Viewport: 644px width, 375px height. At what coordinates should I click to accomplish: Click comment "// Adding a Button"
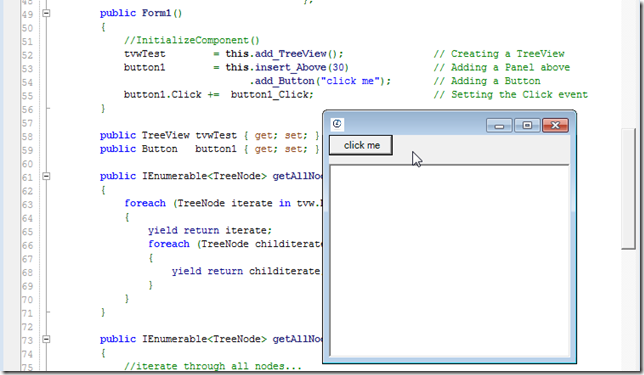[x=487, y=81]
